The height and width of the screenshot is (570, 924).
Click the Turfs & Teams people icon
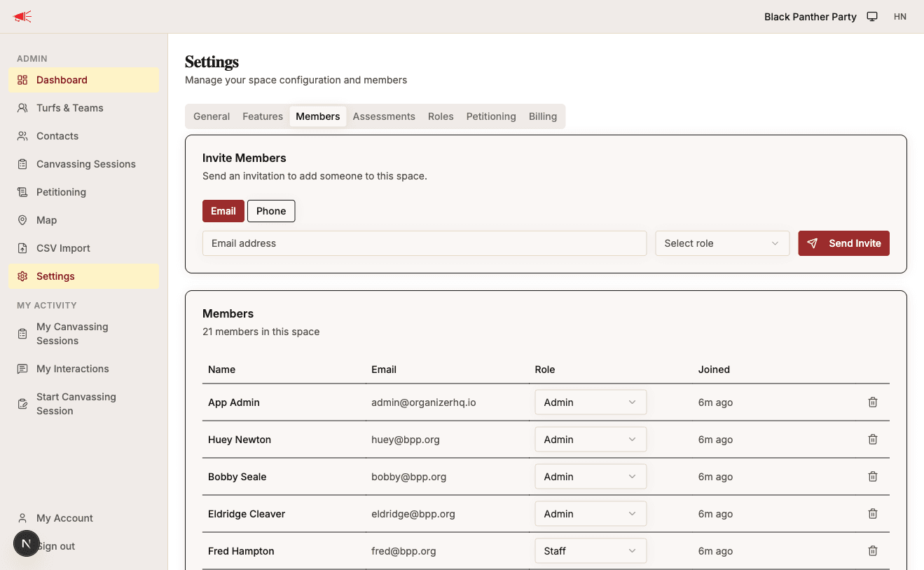point(22,108)
